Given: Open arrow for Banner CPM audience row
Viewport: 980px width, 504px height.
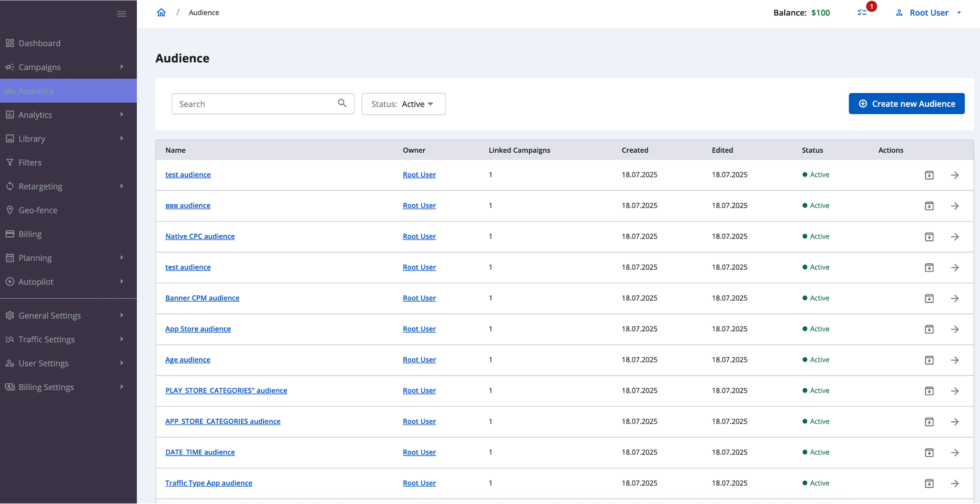Looking at the screenshot, I should (955, 298).
